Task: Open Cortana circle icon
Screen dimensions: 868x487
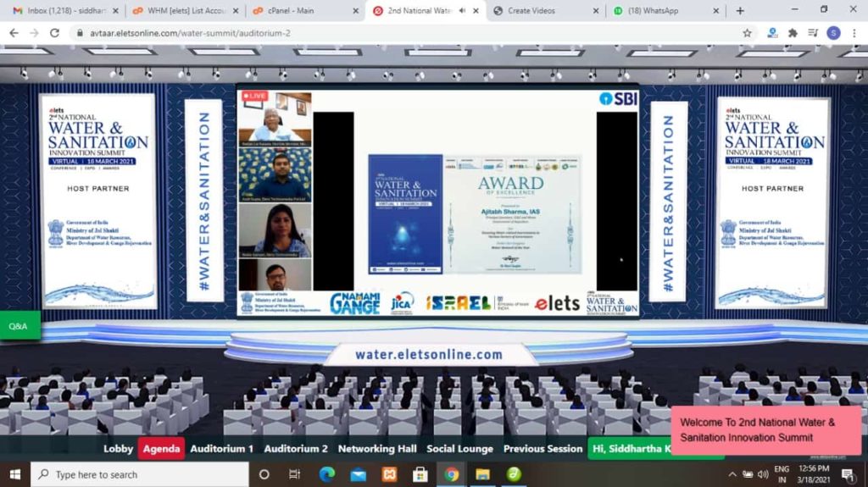Action: (264, 474)
